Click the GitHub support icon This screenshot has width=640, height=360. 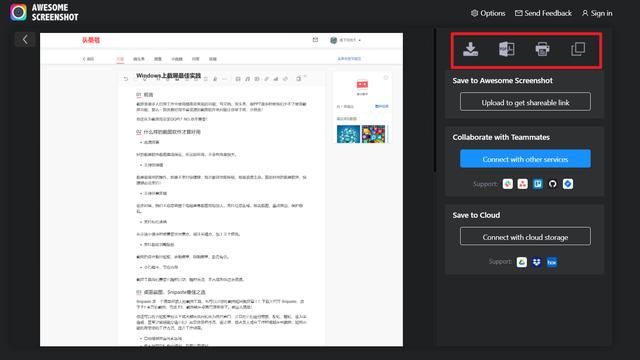(x=553, y=184)
